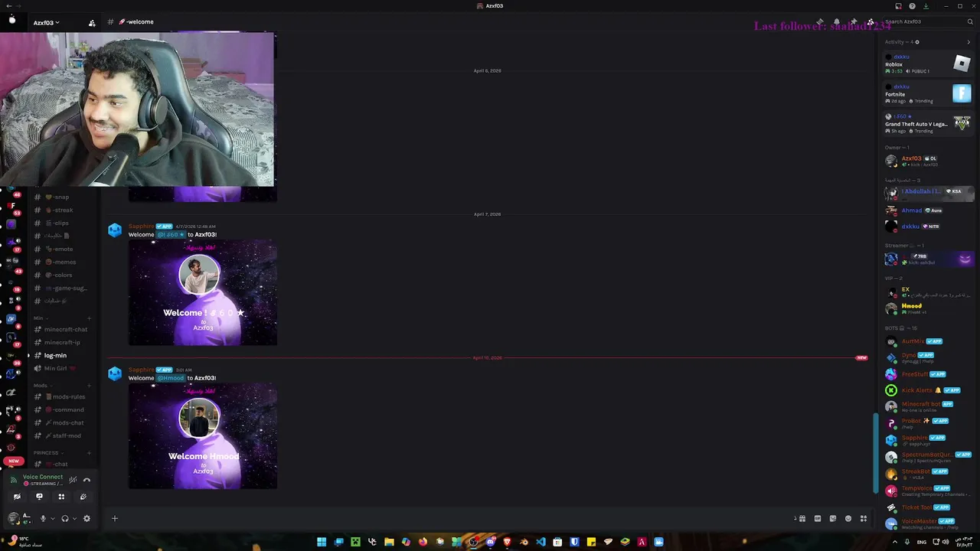Click the NEW unreads indicator pill
The width and height of the screenshot is (980, 551).
[x=14, y=461]
